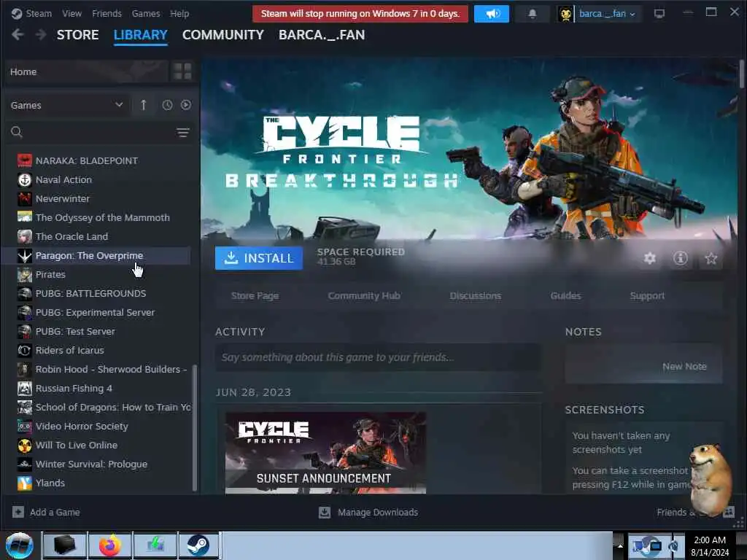Open the BARCA._.FAN profile tab
The image size is (747, 560).
322,35
